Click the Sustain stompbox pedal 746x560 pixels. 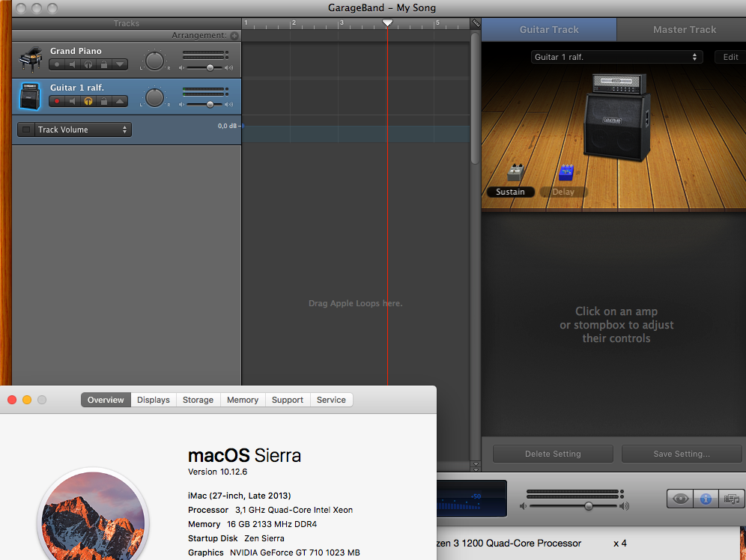(x=515, y=173)
